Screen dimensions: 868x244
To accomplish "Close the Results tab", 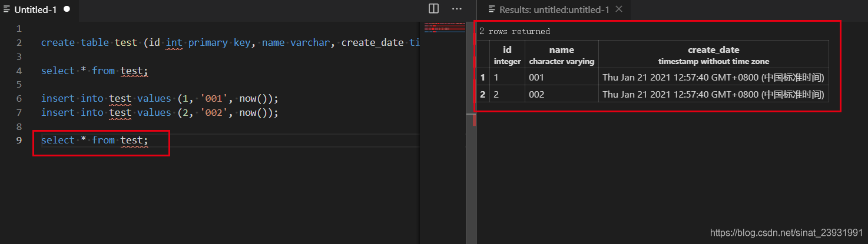I will pos(619,9).
